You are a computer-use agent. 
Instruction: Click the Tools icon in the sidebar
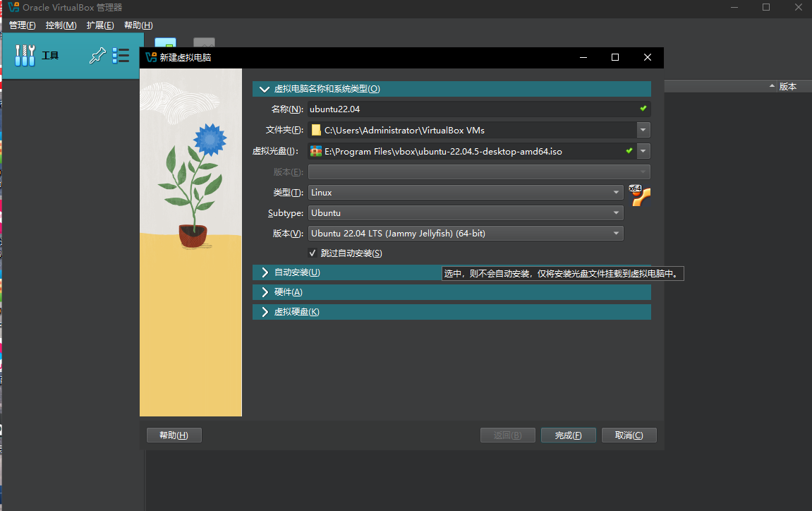(25, 56)
